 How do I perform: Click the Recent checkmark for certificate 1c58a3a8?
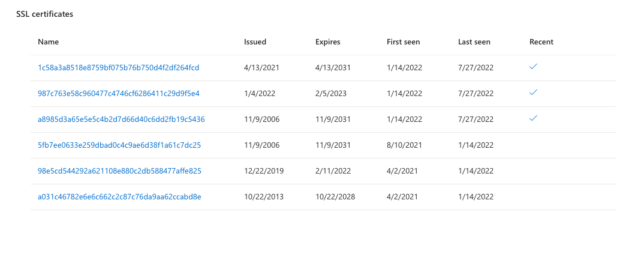[533, 67]
